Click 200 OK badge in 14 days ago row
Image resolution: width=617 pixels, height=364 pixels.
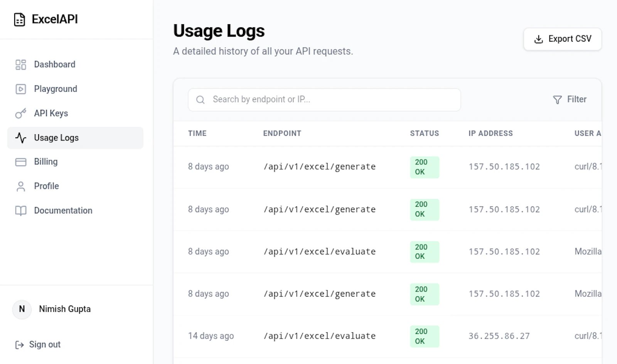tap(425, 336)
